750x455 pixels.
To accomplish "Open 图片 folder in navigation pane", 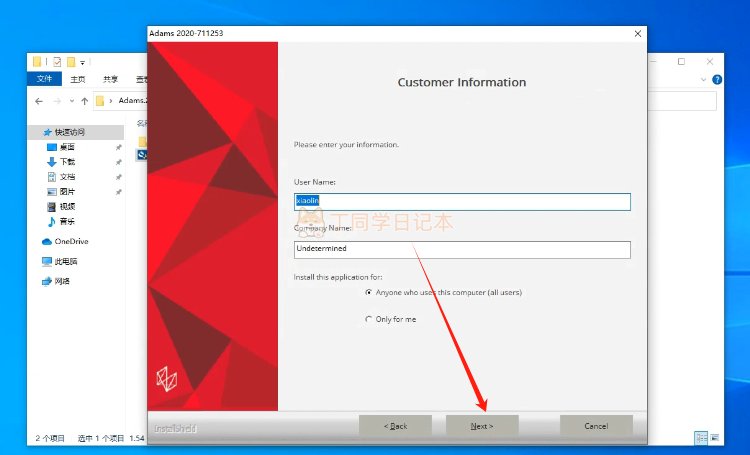I will pyautogui.click(x=67, y=191).
